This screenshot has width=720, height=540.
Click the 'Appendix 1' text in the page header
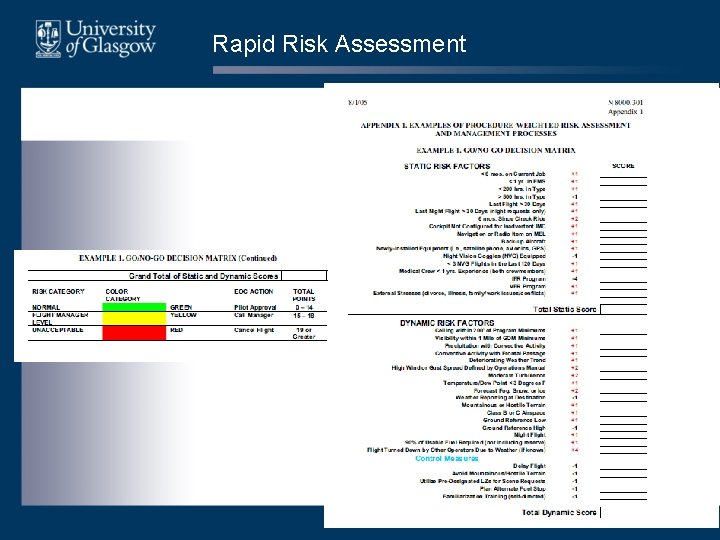pyautogui.click(x=625, y=112)
